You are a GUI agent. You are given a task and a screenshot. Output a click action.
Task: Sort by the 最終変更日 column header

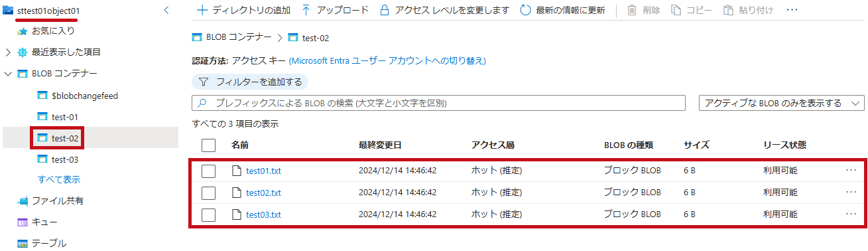380,145
